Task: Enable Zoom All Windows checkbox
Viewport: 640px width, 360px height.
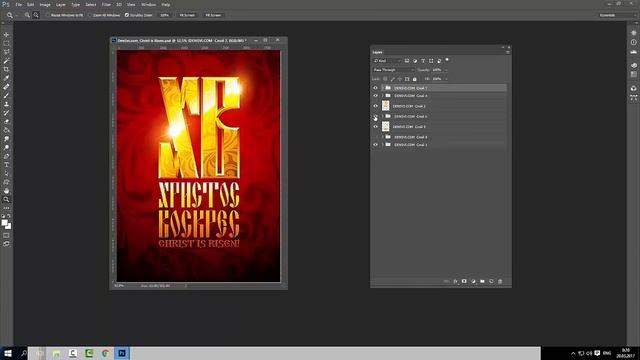Action: (x=91, y=15)
